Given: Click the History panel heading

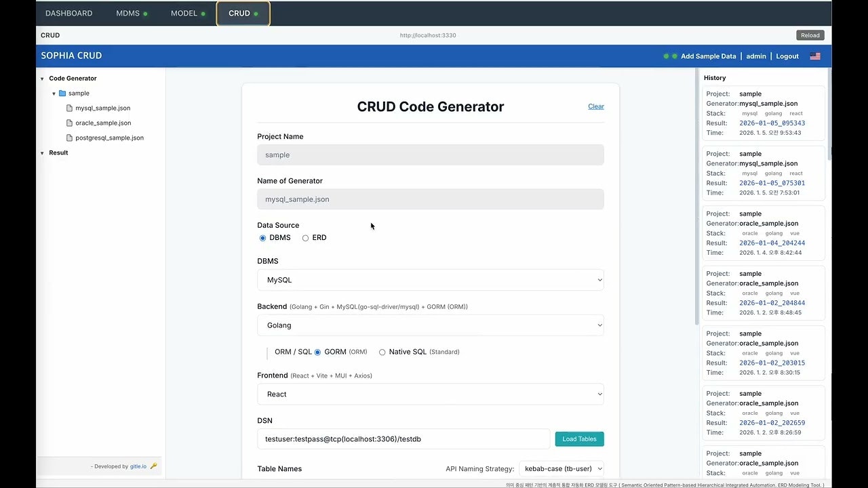Looking at the screenshot, I should tap(715, 78).
